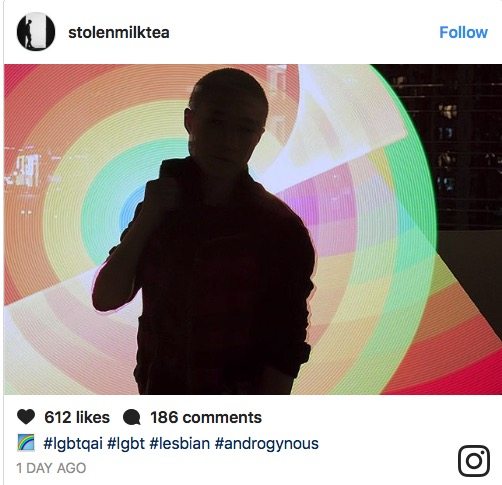Select the #lgbt hashtag
Screen dimensions: 502x485
(x=126, y=444)
